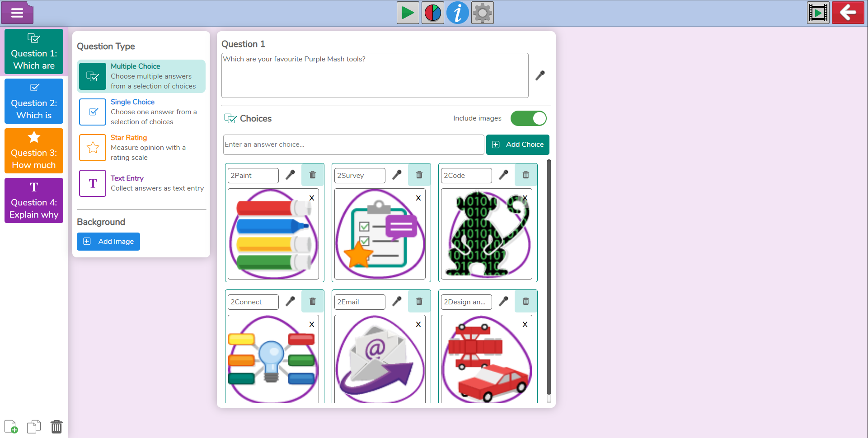Click the microphone icon for 2Design and Make
The image size is (868, 438).
[x=503, y=301]
